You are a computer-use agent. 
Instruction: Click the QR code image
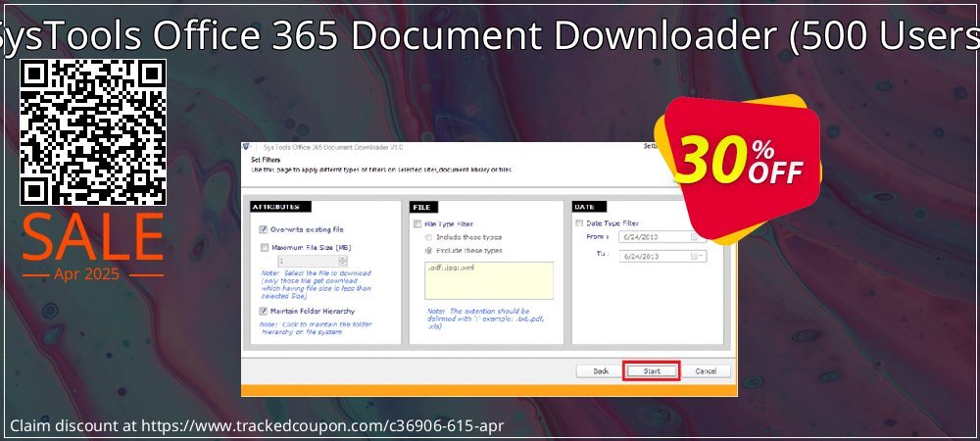pos(92,132)
